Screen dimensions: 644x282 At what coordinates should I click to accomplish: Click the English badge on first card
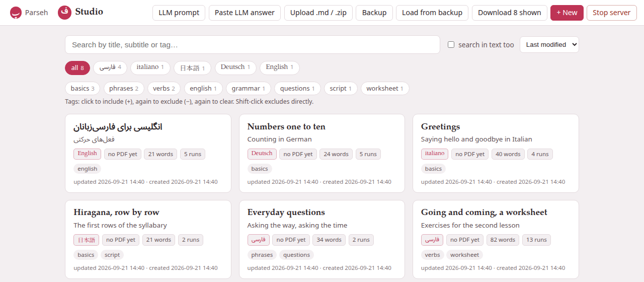pyautogui.click(x=88, y=154)
